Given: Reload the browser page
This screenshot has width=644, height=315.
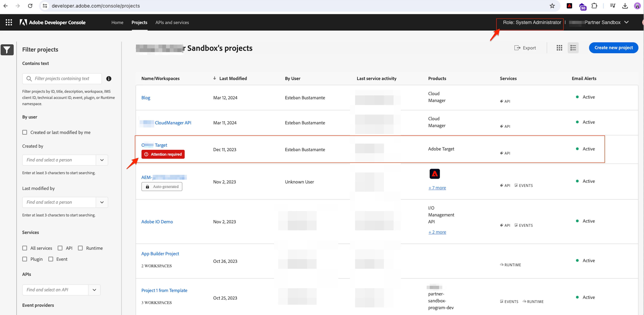Looking at the screenshot, I should pyautogui.click(x=30, y=6).
